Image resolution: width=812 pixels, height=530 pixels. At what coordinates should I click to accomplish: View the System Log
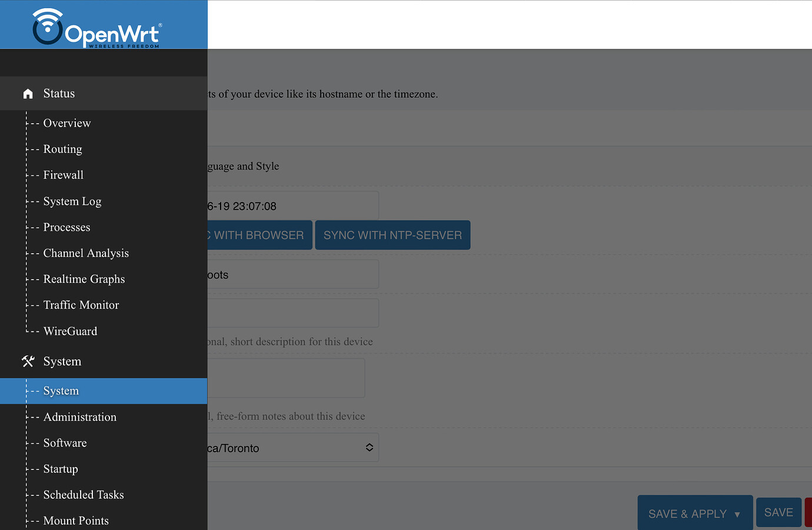point(72,201)
